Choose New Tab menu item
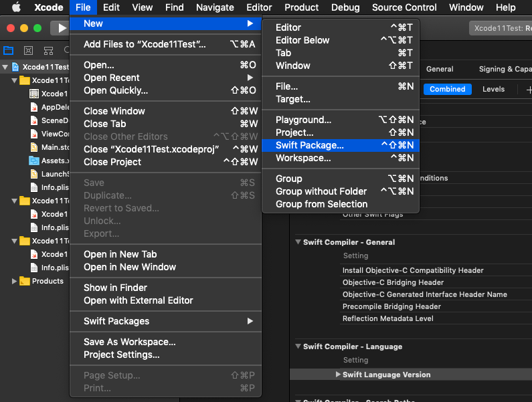 pos(341,53)
